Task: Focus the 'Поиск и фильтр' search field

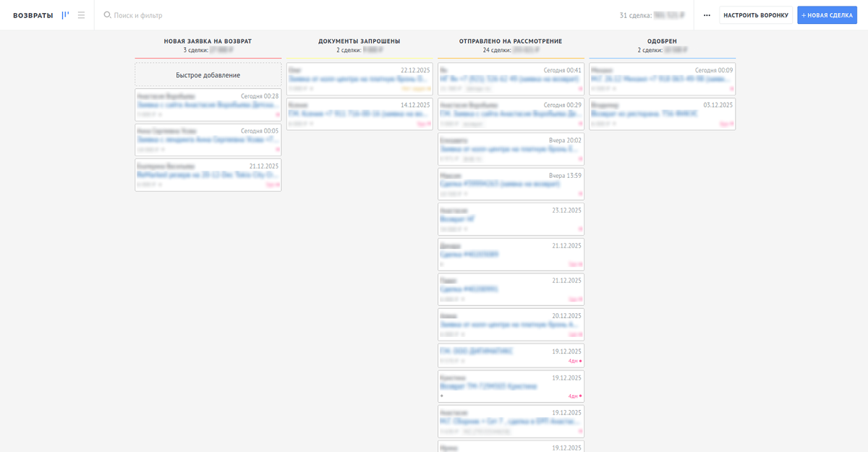Action: click(137, 15)
